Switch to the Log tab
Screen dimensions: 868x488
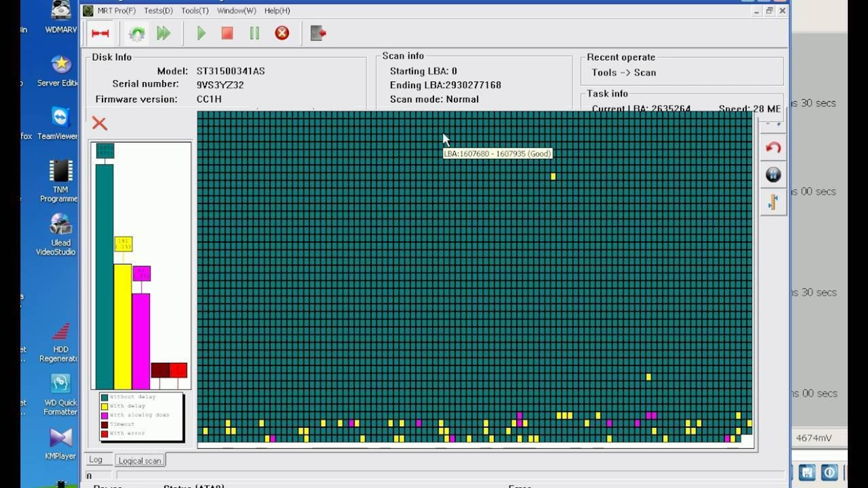(96, 459)
